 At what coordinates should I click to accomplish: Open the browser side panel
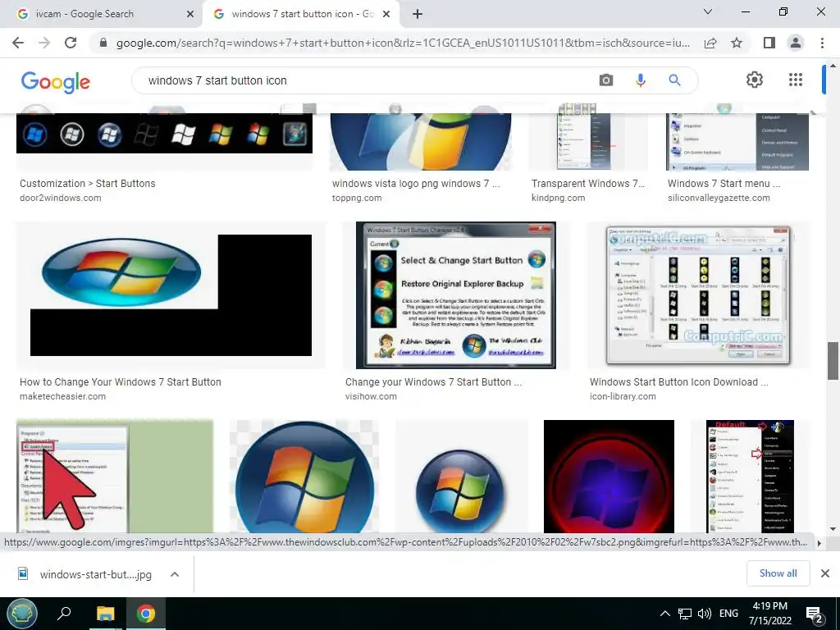(x=769, y=43)
